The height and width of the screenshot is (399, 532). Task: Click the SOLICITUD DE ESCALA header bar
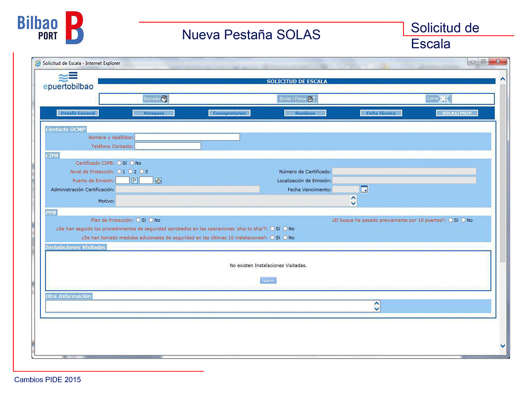297,82
